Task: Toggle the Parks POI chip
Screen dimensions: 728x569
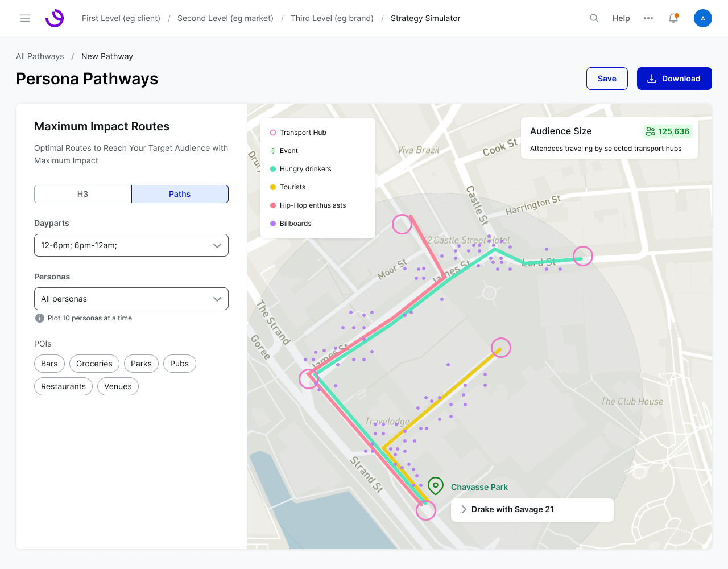Action: point(141,364)
